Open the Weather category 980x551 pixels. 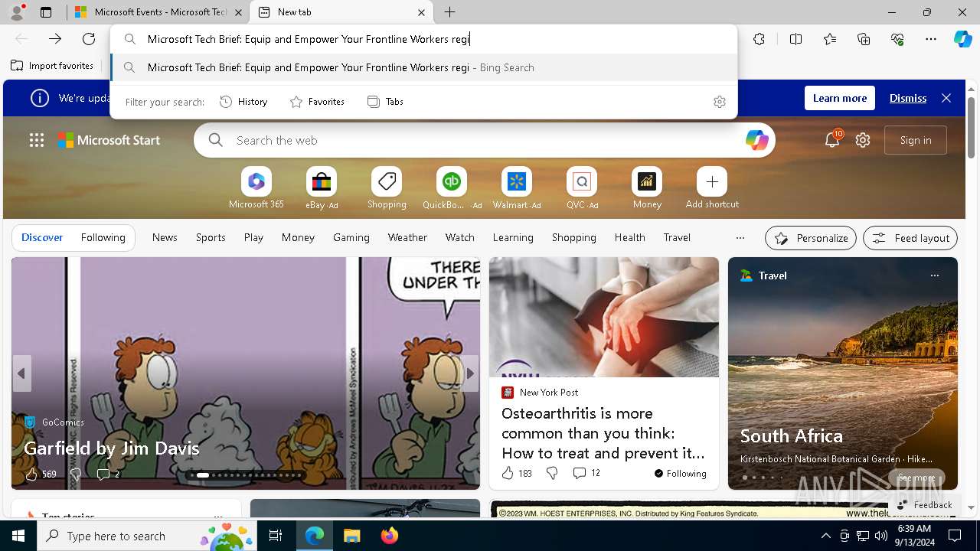(407, 238)
